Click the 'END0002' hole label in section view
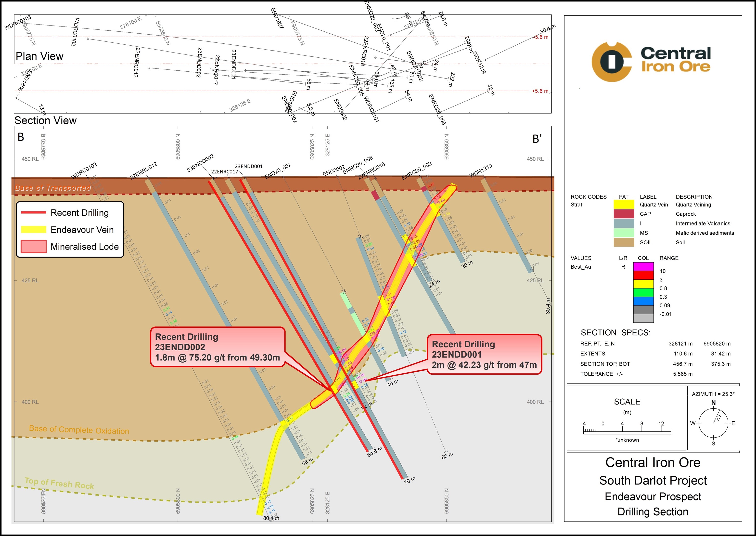 (x=334, y=171)
